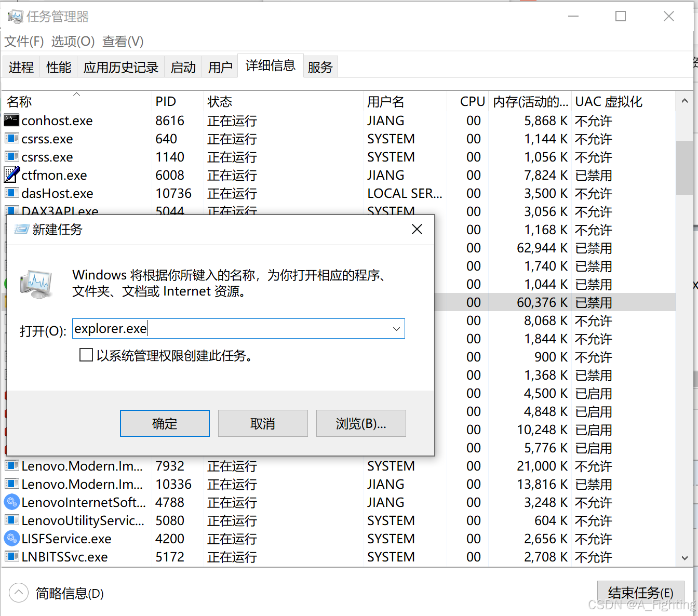Sort by the Memory (active...) column header
This screenshot has width=698, height=616.
530,101
